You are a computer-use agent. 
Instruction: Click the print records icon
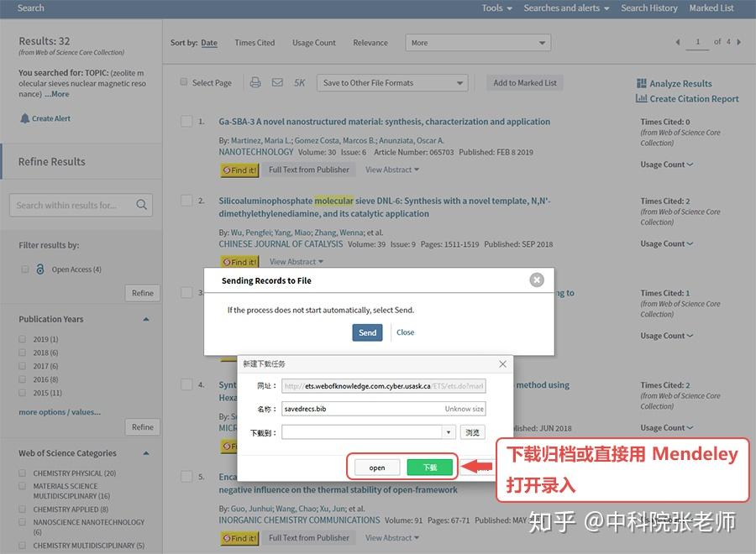[255, 82]
